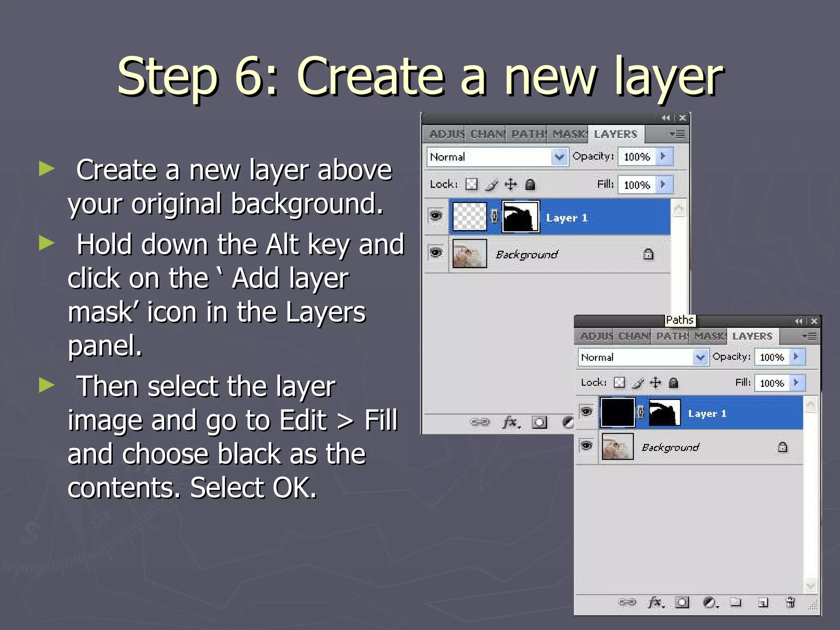Toggle lock all padlock in lower panel
Viewport: 840px width, 630px height.
673,383
